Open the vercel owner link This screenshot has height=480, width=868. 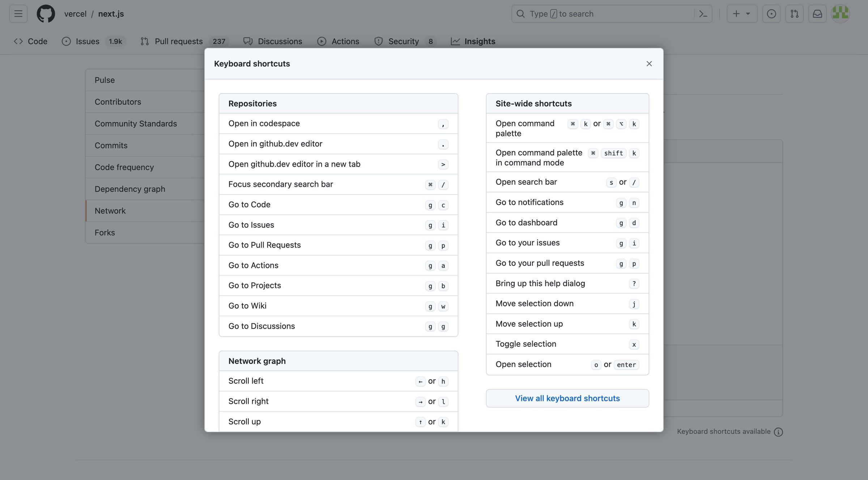pos(75,14)
